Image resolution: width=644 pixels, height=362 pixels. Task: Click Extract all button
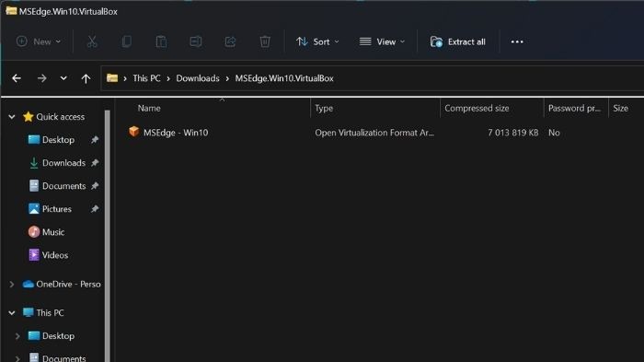tap(457, 41)
